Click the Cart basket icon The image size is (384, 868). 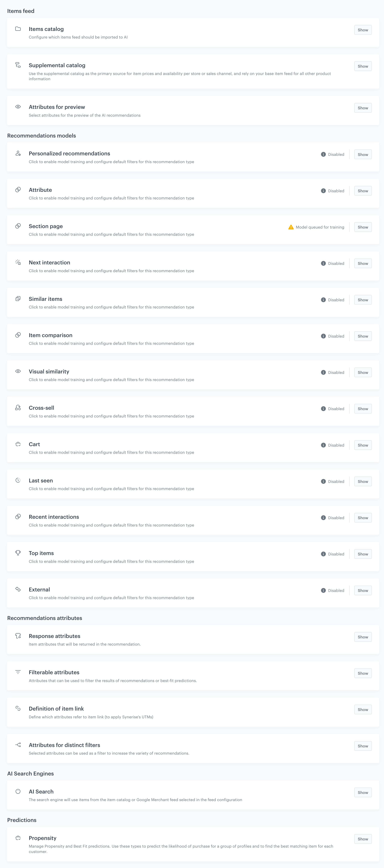(18, 444)
